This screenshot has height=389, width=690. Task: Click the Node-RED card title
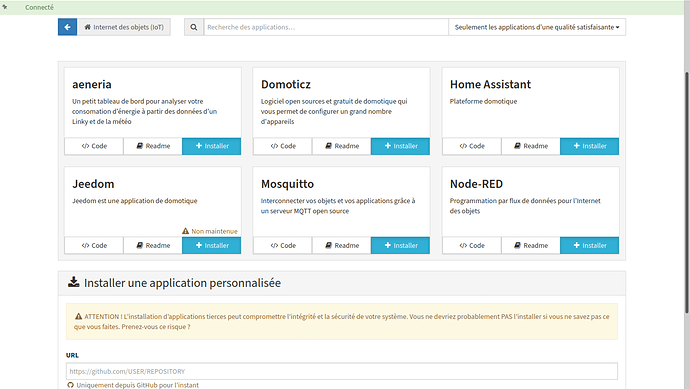tap(476, 184)
